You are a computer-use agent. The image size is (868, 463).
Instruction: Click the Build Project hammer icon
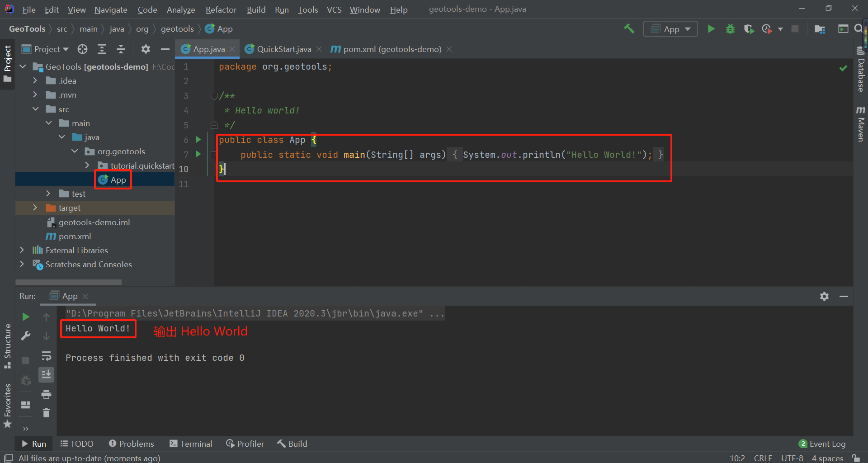(629, 29)
